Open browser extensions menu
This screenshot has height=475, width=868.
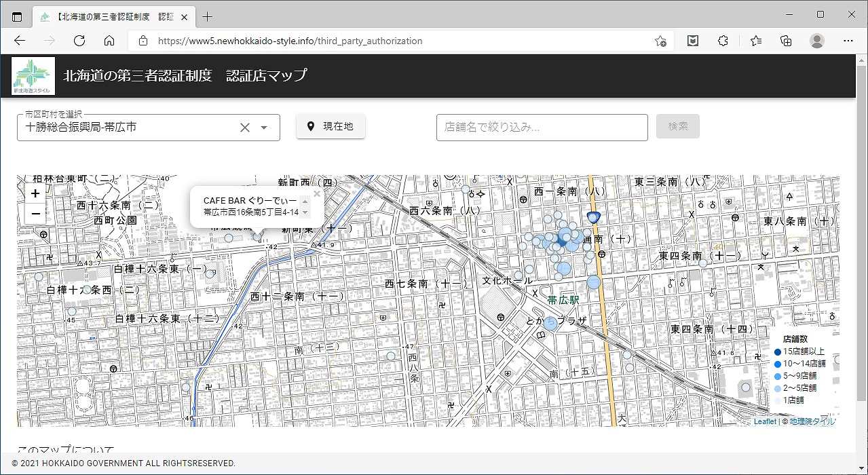coord(723,41)
